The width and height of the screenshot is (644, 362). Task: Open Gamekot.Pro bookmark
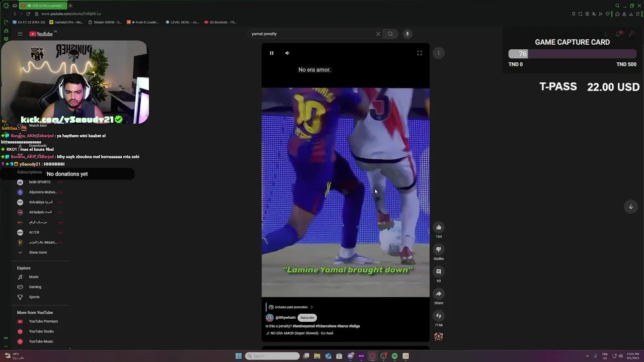click(66, 22)
